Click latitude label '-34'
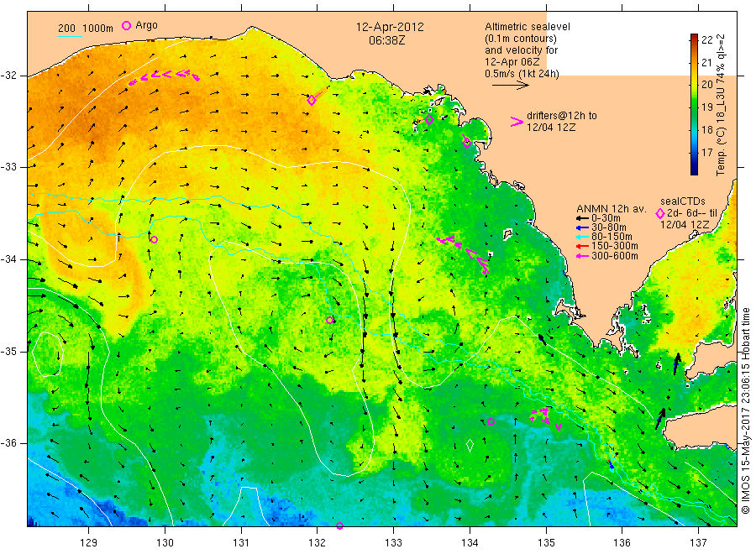Image resolution: width=756 pixels, height=554 pixels. click(8, 259)
